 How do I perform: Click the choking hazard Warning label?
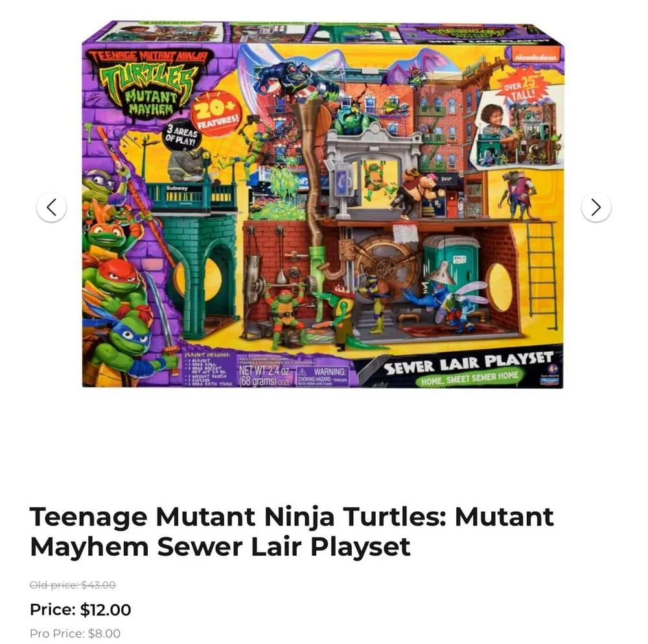(323, 376)
